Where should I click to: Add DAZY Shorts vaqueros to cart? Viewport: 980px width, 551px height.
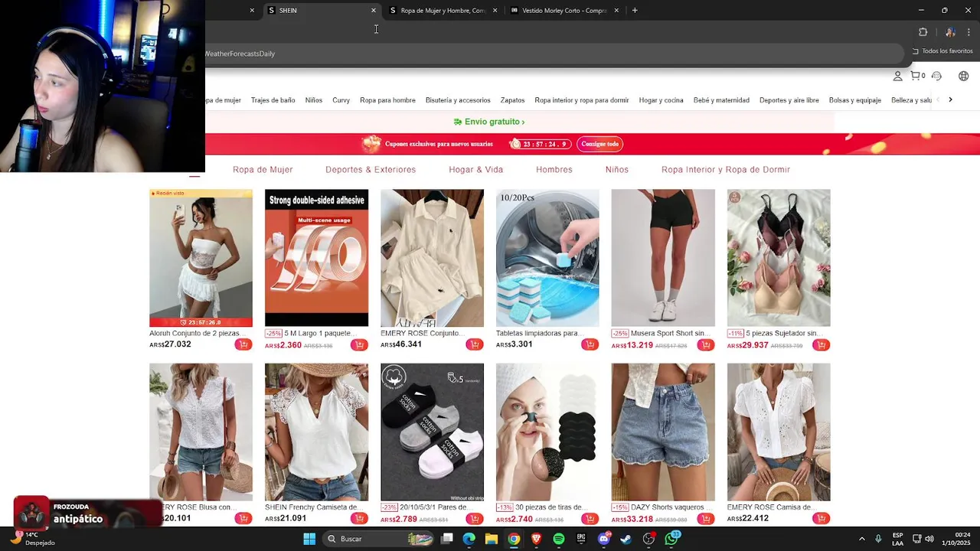(706, 519)
